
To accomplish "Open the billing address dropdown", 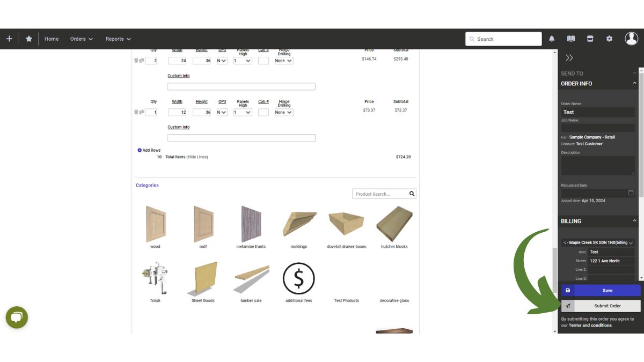I will [598, 243].
